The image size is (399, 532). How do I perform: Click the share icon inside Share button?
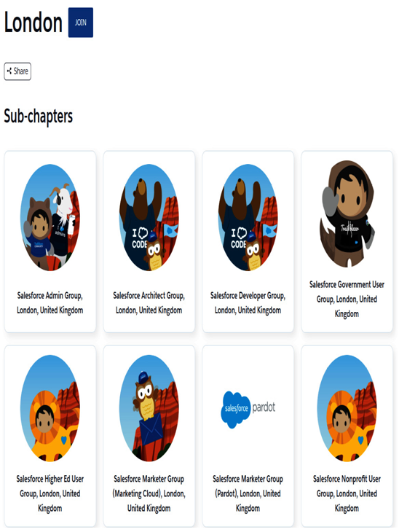coord(9,71)
